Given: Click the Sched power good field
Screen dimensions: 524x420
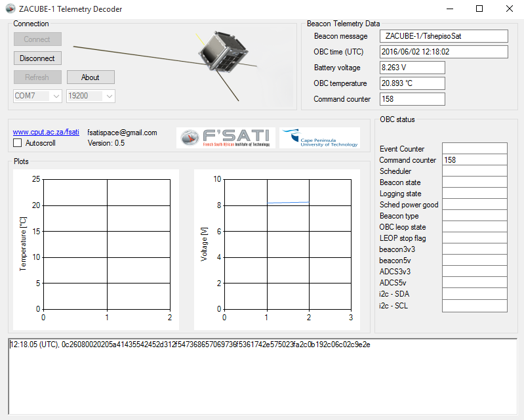Looking at the screenshot, I should [x=475, y=204].
